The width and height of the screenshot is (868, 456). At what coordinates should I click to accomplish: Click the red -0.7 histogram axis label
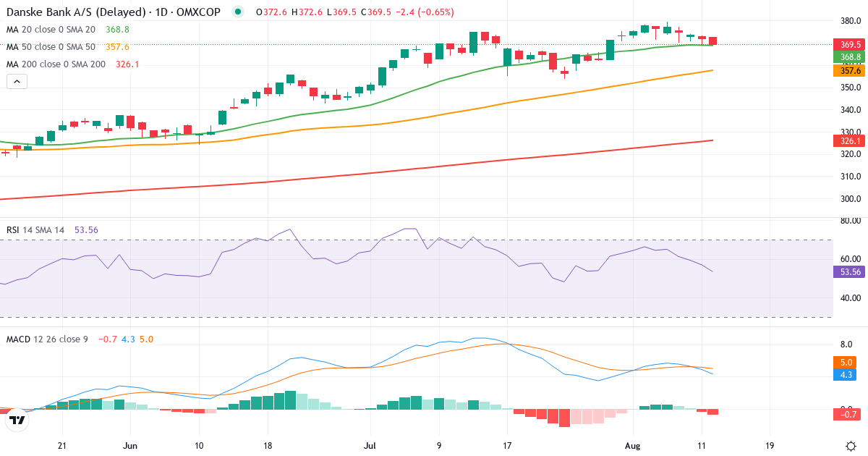coord(847,414)
